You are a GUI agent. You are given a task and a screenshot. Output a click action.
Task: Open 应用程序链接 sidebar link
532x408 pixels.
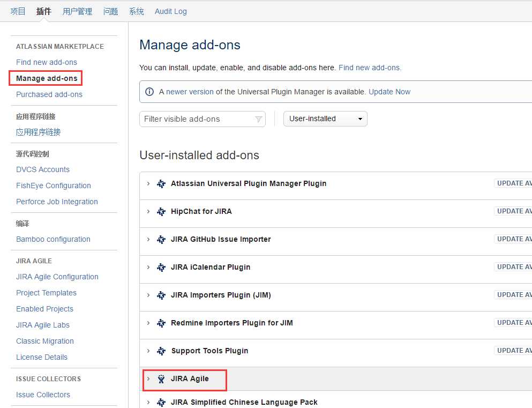tap(39, 132)
